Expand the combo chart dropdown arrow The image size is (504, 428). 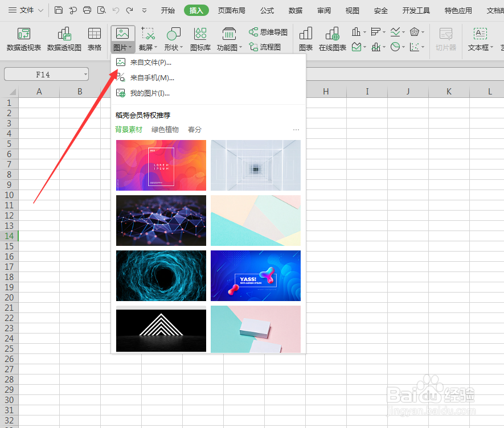coord(384,47)
